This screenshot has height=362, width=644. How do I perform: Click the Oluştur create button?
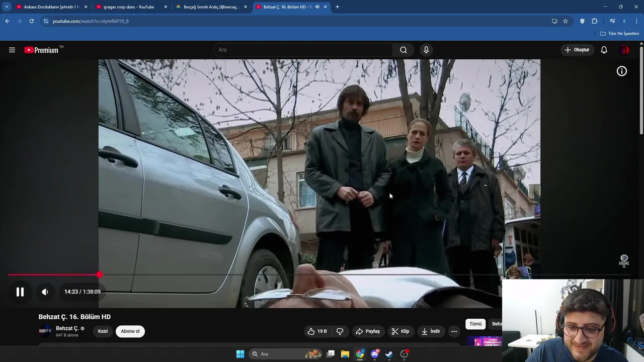point(577,50)
